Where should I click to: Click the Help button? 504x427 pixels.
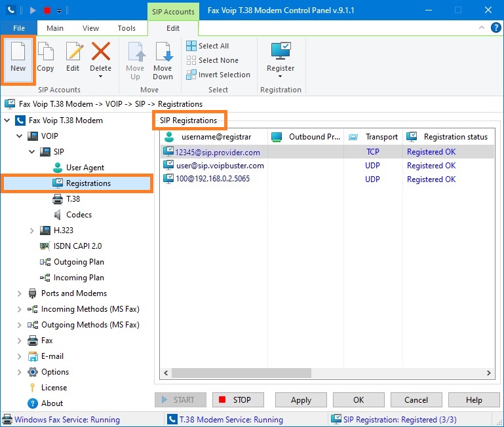pyautogui.click(x=474, y=400)
